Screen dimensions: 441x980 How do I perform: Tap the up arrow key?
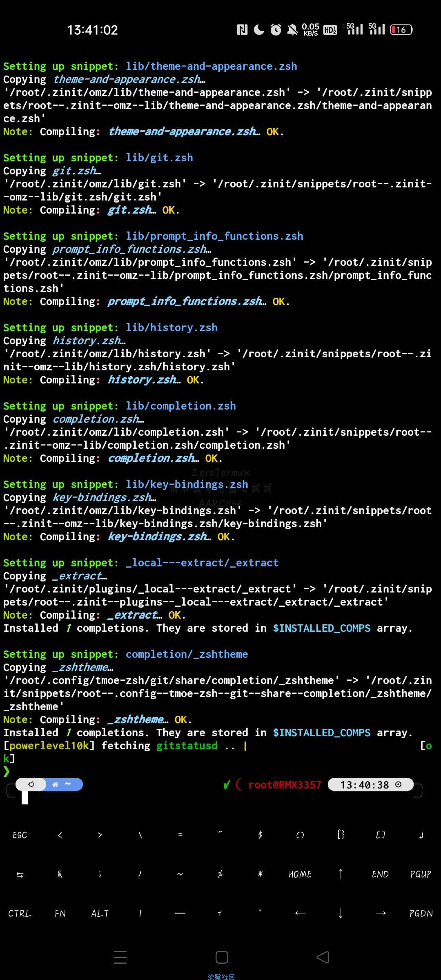point(341,874)
